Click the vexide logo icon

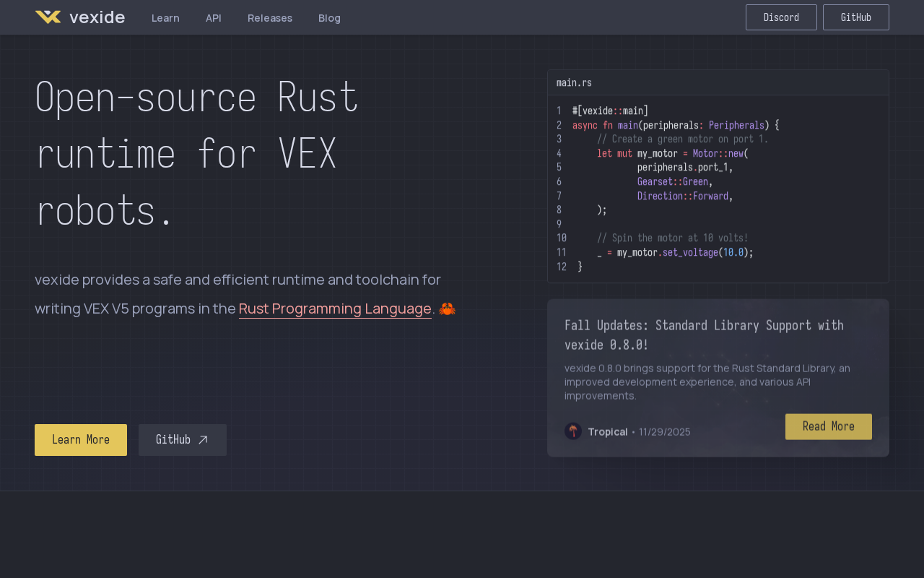click(x=48, y=17)
